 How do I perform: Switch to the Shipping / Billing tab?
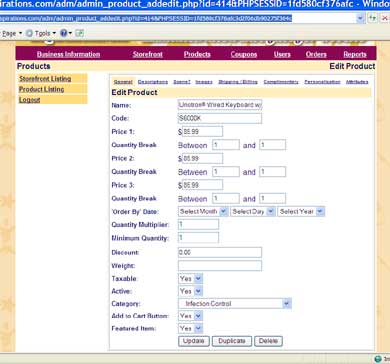pyautogui.click(x=238, y=82)
